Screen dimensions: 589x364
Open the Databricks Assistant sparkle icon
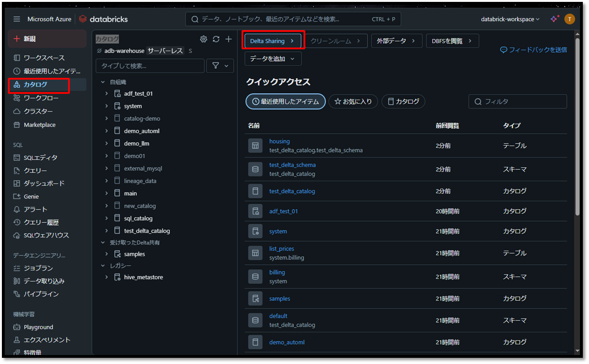coord(554,19)
